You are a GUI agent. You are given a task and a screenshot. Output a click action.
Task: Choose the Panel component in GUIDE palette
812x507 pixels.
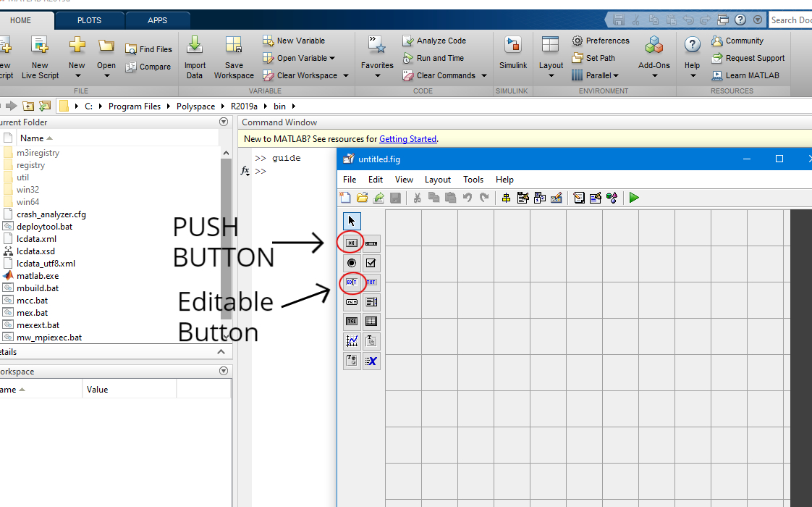pyautogui.click(x=371, y=341)
